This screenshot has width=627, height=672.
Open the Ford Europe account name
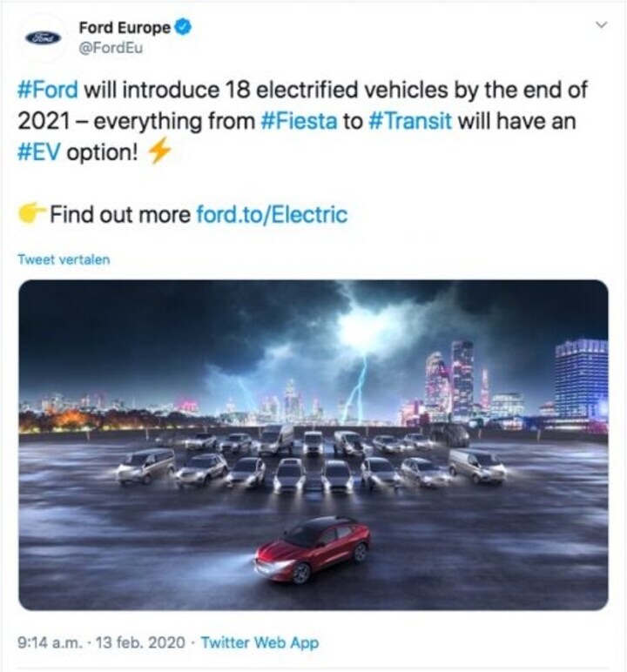(125, 28)
